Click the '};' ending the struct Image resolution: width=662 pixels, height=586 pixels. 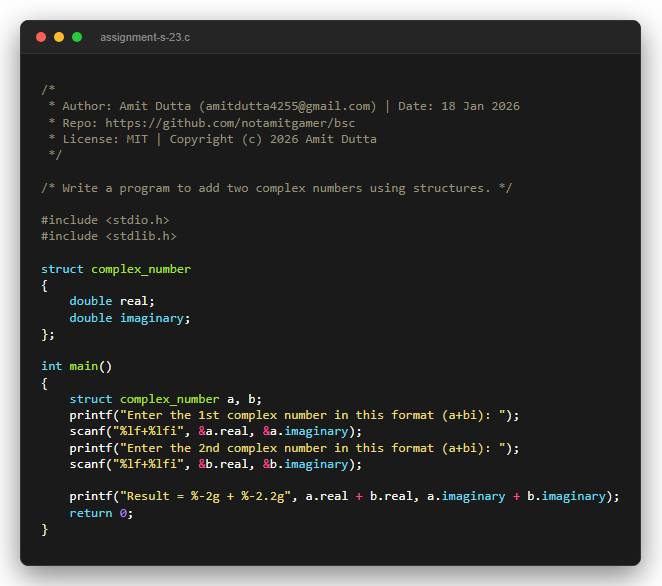click(48, 334)
